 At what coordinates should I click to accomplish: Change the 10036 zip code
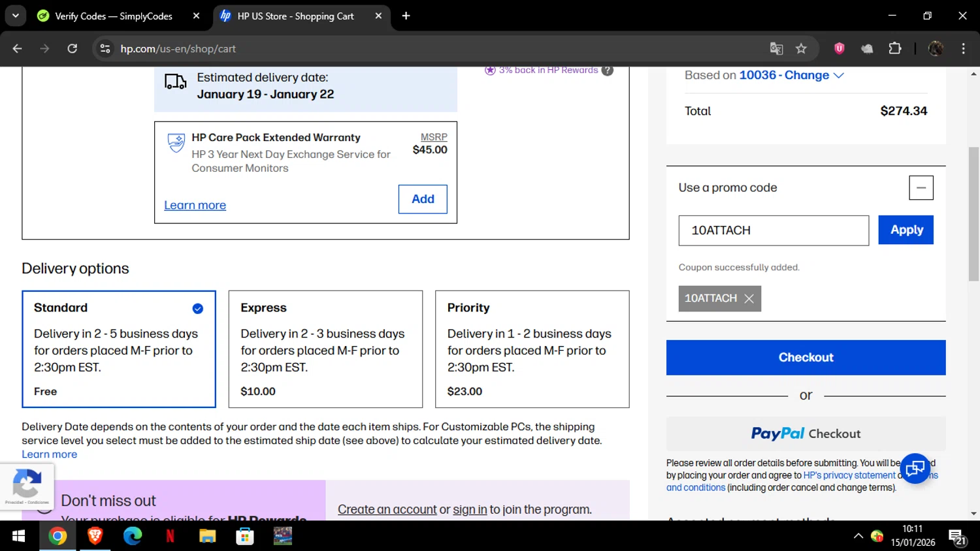click(x=791, y=75)
